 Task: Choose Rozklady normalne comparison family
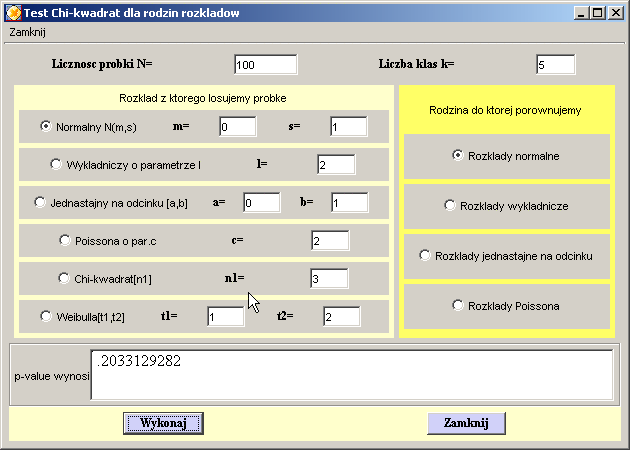point(458,156)
